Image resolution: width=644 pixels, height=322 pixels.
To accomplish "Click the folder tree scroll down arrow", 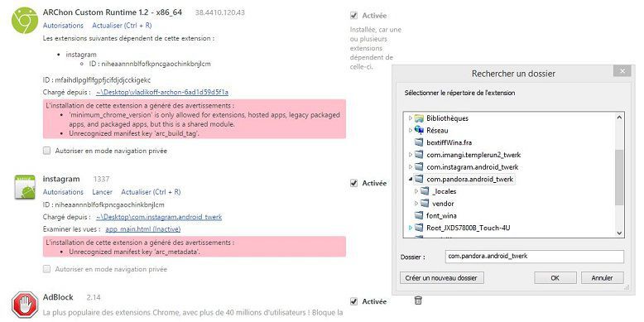I will 619,233.
